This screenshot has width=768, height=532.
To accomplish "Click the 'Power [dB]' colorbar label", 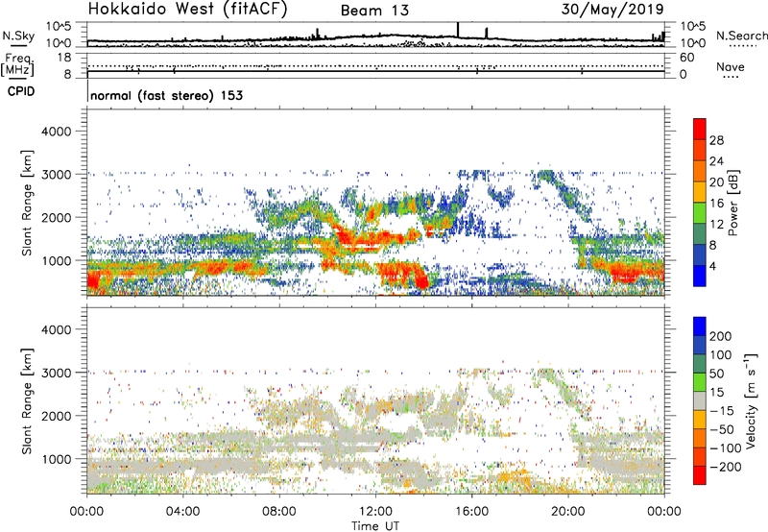I will pyautogui.click(x=732, y=203).
